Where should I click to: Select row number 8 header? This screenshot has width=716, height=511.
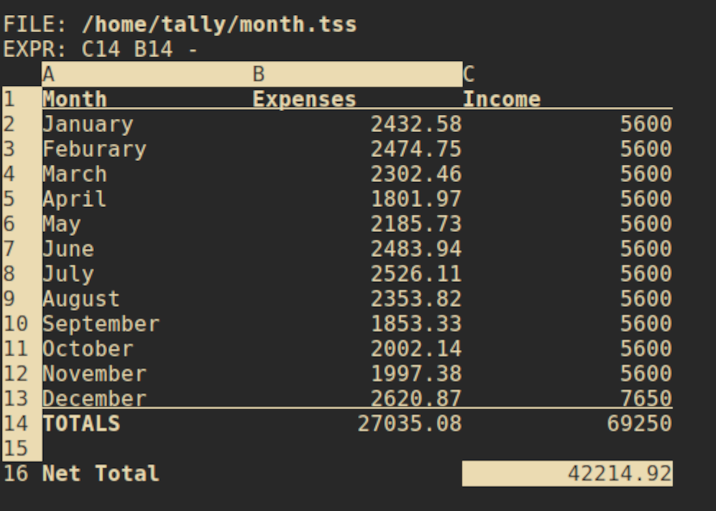point(22,274)
